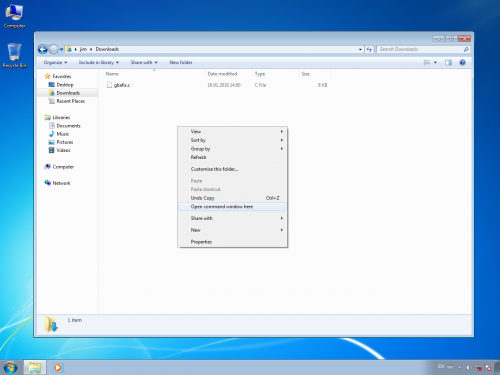Click the Search Downloads field
The width and height of the screenshot is (500, 375).
coord(421,49)
